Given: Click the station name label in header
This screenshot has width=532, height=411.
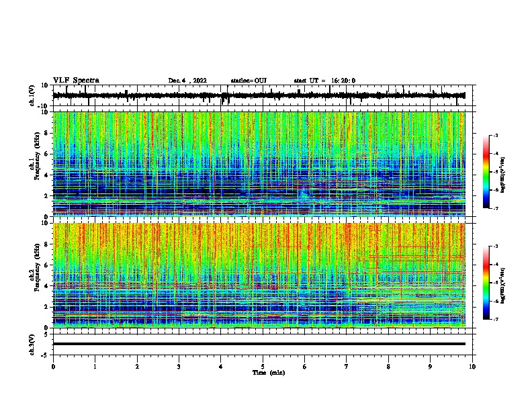Looking at the screenshot, I should point(249,81).
